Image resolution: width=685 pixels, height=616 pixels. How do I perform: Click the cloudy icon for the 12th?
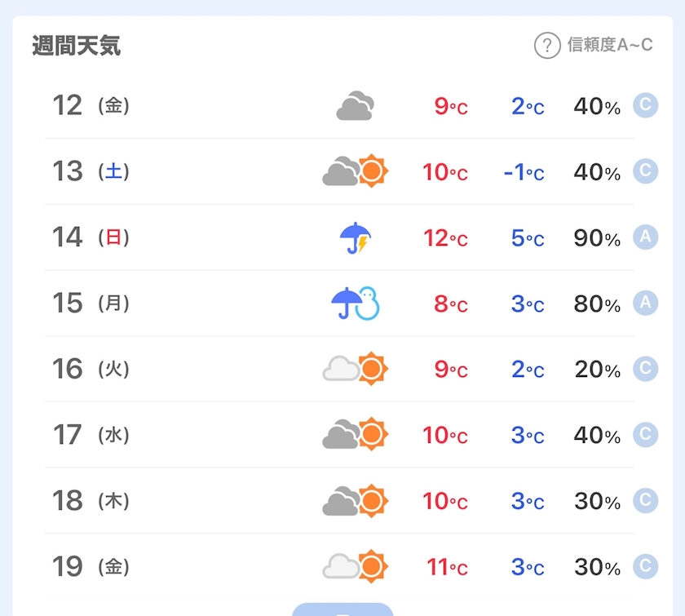pyautogui.click(x=355, y=106)
